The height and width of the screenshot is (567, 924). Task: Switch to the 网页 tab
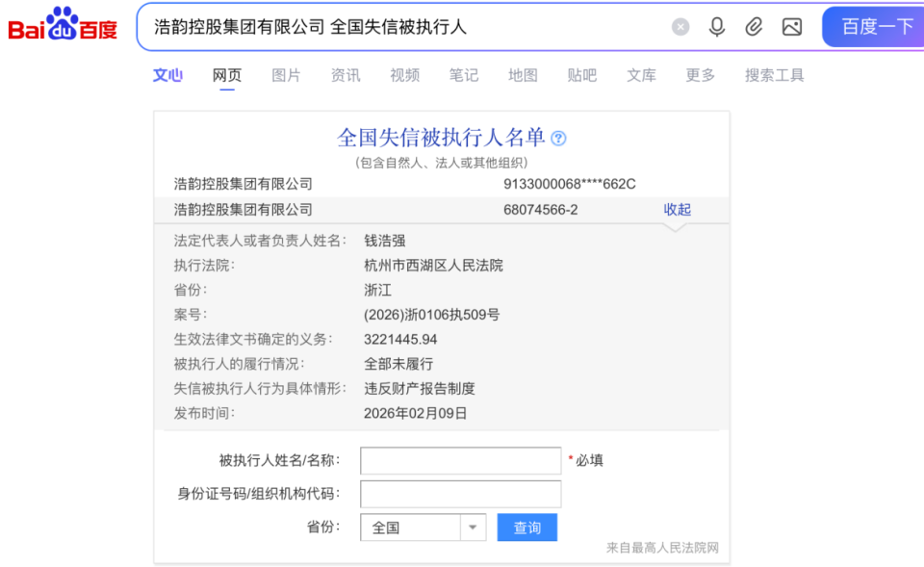[x=227, y=75]
